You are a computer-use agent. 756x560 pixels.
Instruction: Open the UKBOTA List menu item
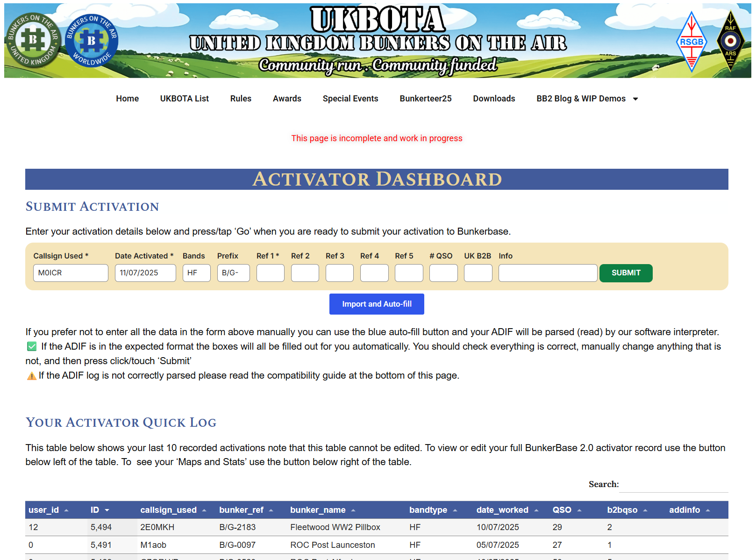pos(184,99)
